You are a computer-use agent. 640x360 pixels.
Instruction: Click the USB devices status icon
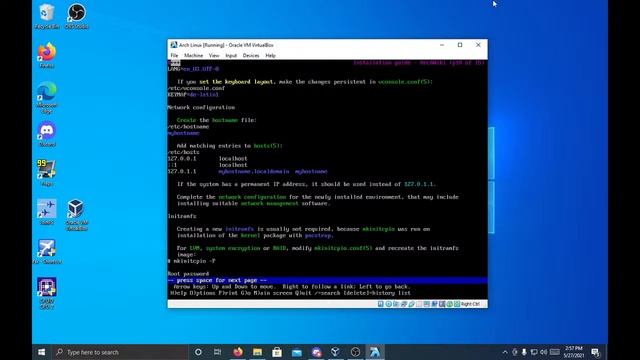411,304
